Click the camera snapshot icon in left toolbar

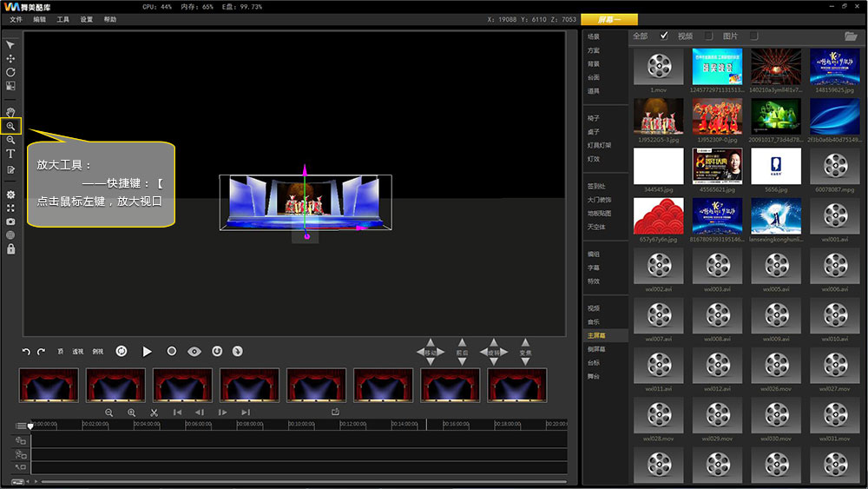10,221
